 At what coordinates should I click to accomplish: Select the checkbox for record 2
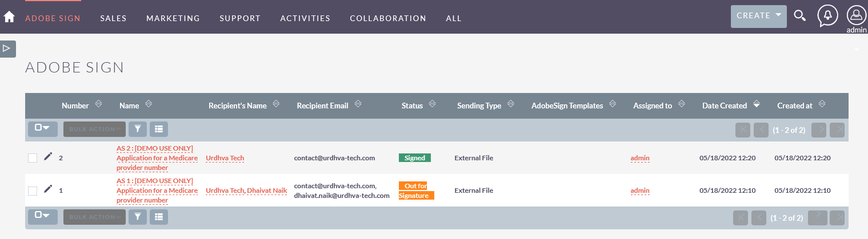33,158
